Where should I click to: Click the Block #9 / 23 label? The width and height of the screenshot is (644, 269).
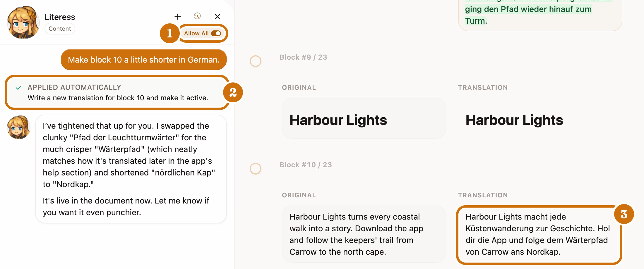tap(303, 57)
